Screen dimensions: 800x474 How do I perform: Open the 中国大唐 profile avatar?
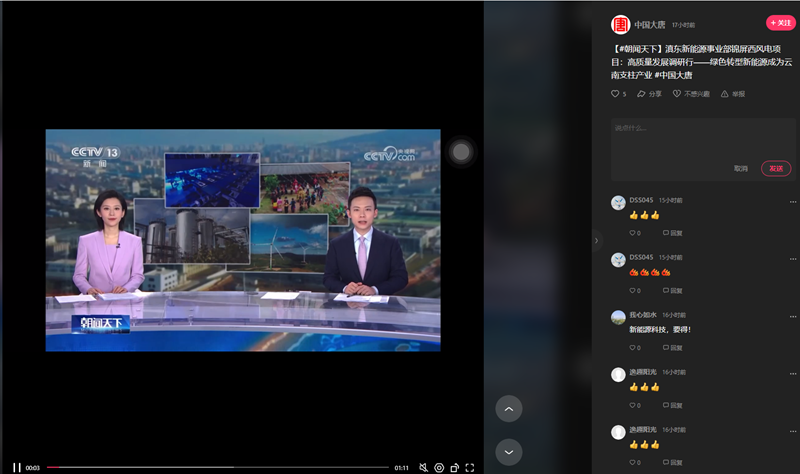tap(620, 24)
